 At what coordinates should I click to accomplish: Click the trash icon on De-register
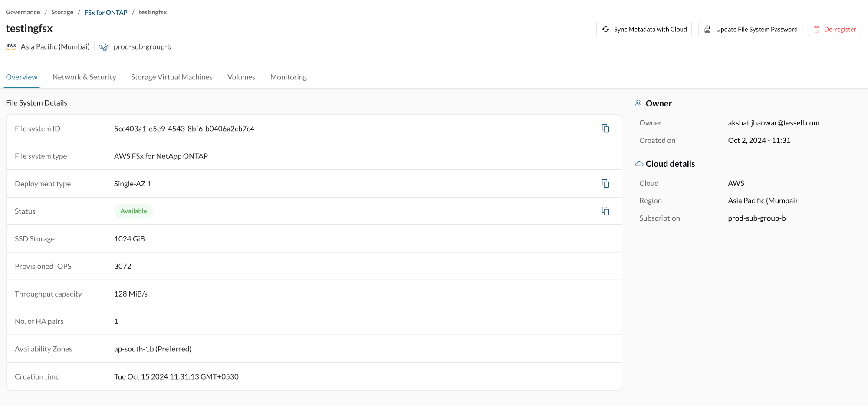point(817,29)
